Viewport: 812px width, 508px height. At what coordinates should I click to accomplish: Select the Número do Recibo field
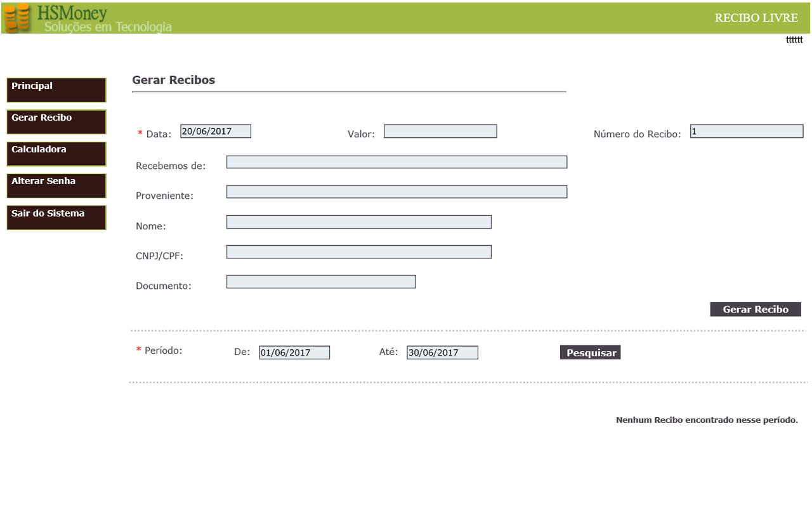pyautogui.click(x=747, y=131)
